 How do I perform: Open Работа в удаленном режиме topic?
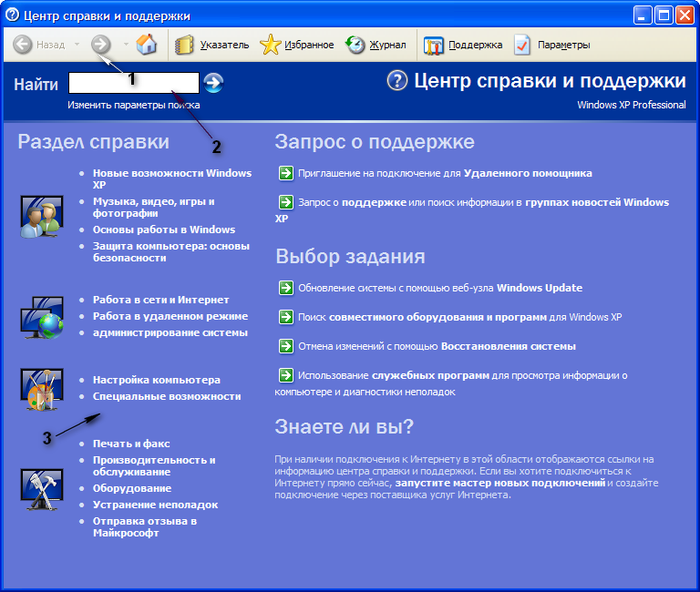click(170, 316)
